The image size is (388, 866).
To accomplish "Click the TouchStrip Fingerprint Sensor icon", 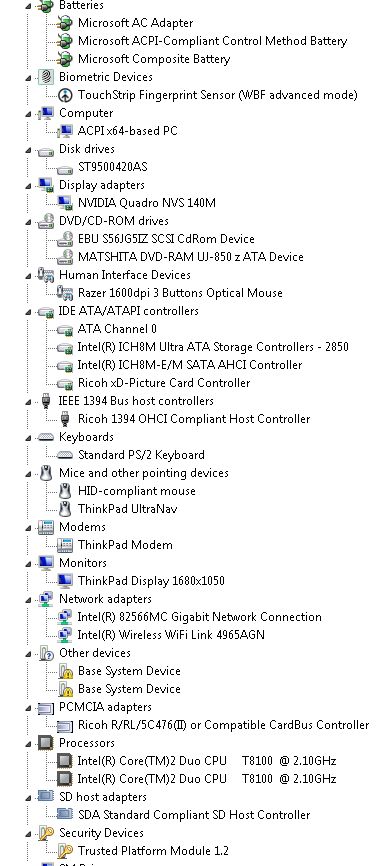I will (x=65, y=95).
